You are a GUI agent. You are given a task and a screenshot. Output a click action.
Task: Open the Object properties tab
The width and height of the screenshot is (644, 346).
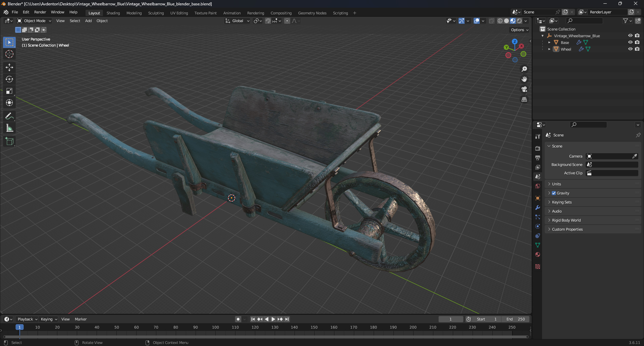click(x=538, y=198)
